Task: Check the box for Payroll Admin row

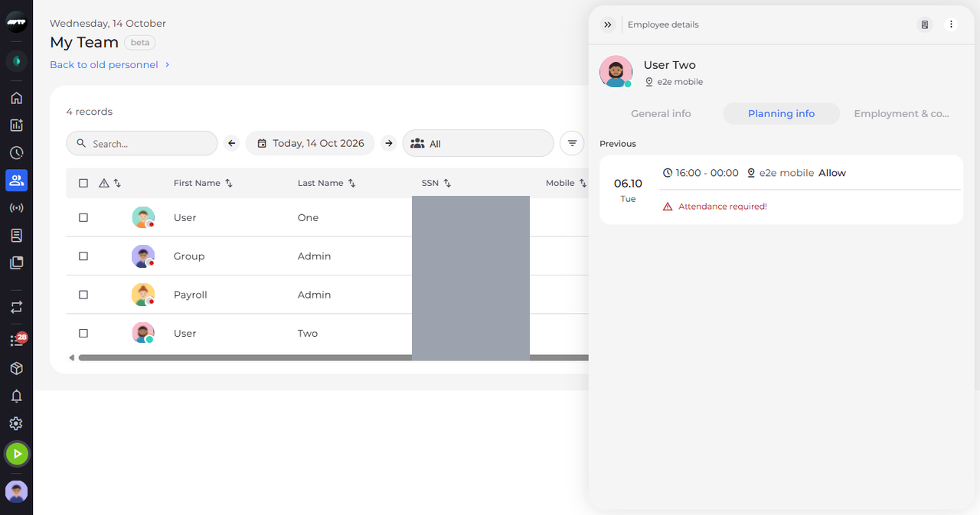Action: pos(83,295)
